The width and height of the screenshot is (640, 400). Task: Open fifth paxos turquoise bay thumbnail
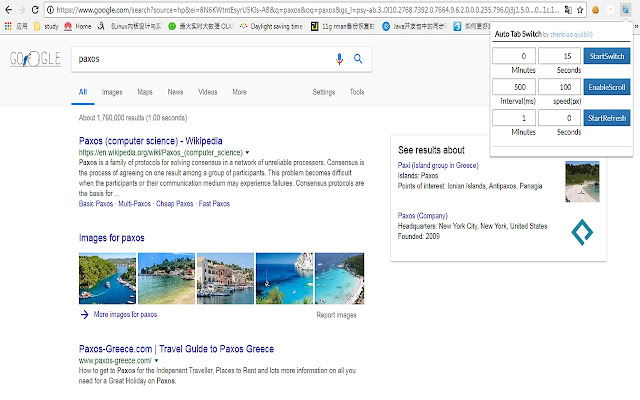click(340, 278)
